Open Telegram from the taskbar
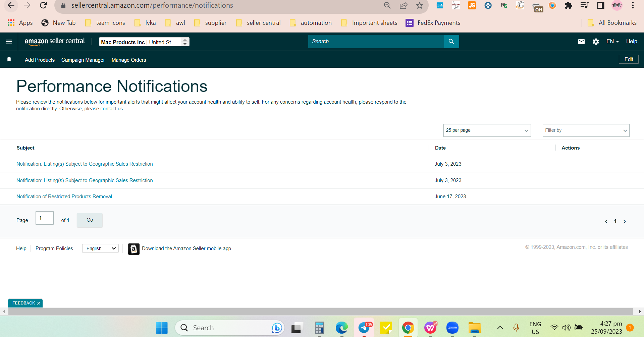 point(364,328)
